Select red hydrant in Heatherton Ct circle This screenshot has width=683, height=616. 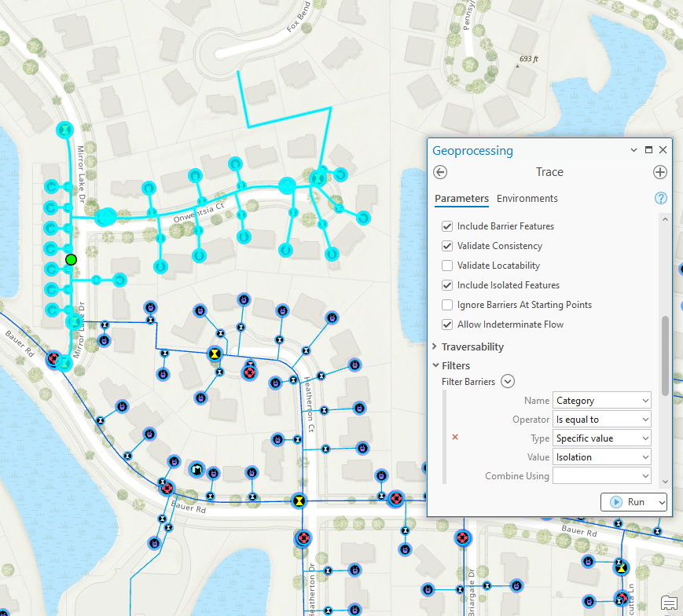point(250,373)
